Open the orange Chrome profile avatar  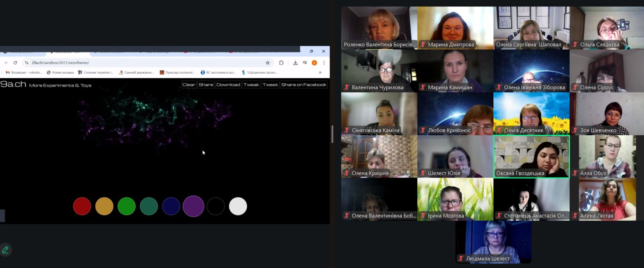[x=314, y=63]
